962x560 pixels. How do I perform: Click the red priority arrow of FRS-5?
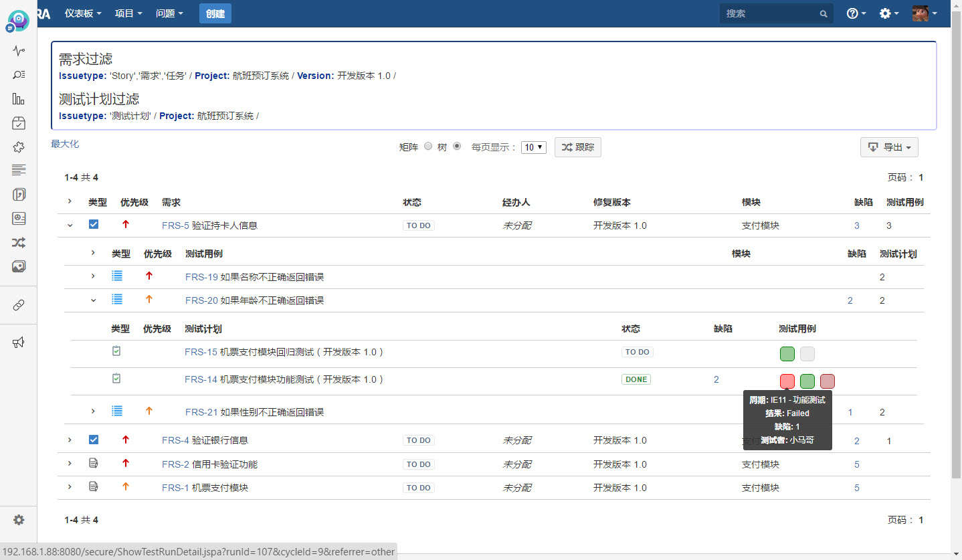(x=126, y=224)
